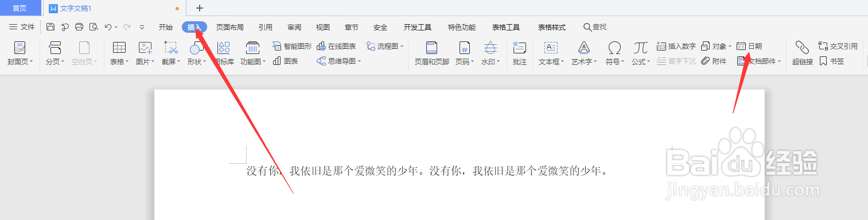868x220 pixels.
Task: Open the 表格样式 tab
Action: (552, 27)
